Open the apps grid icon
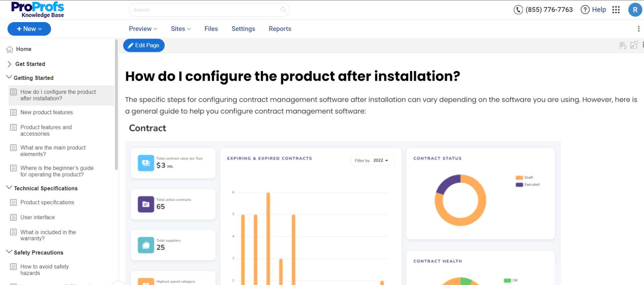 click(x=616, y=10)
